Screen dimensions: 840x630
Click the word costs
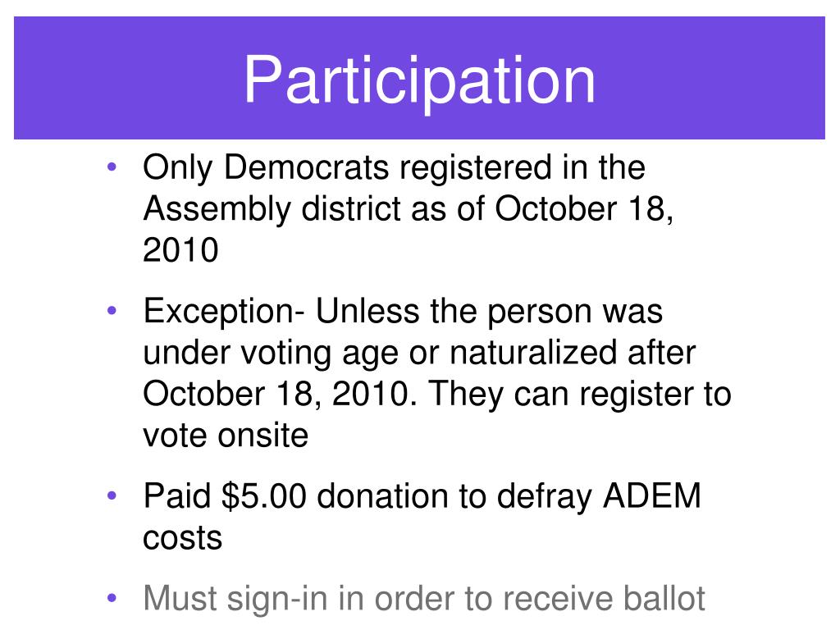[183, 538]
